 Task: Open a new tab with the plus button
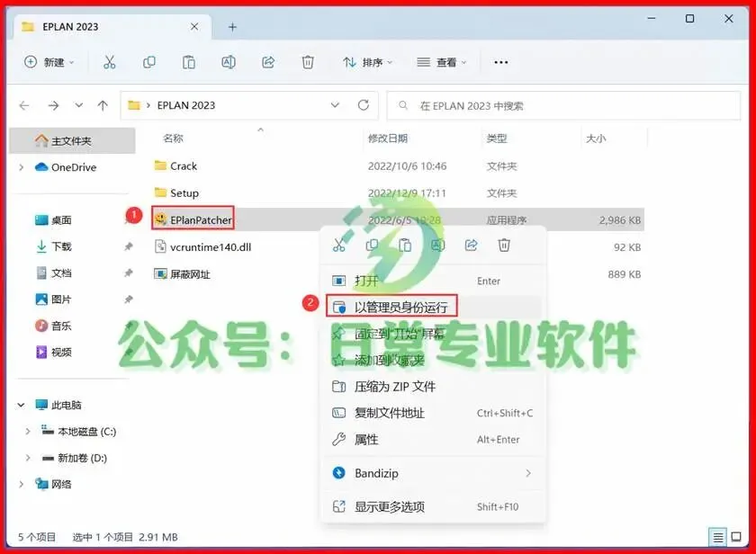[x=232, y=27]
